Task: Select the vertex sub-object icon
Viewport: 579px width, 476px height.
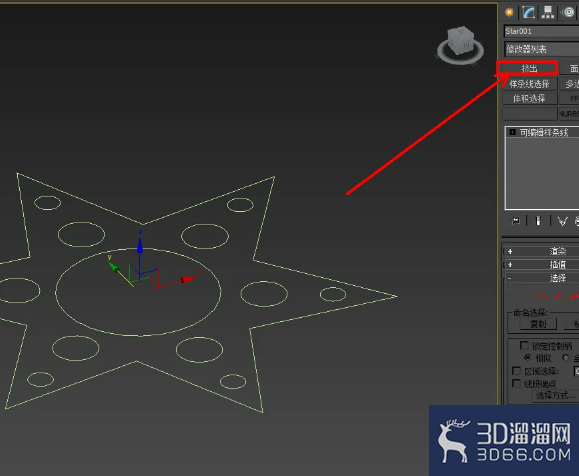Action: [542, 296]
